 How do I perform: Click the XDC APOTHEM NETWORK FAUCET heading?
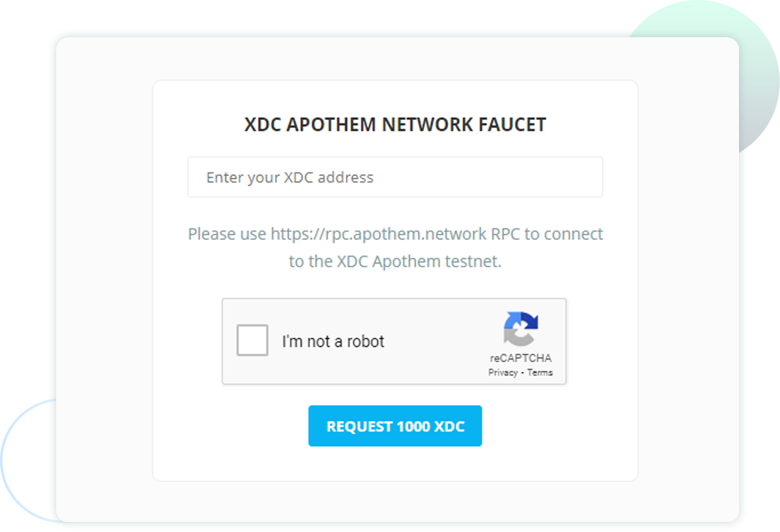pyautogui.click(x=395, y=124)
